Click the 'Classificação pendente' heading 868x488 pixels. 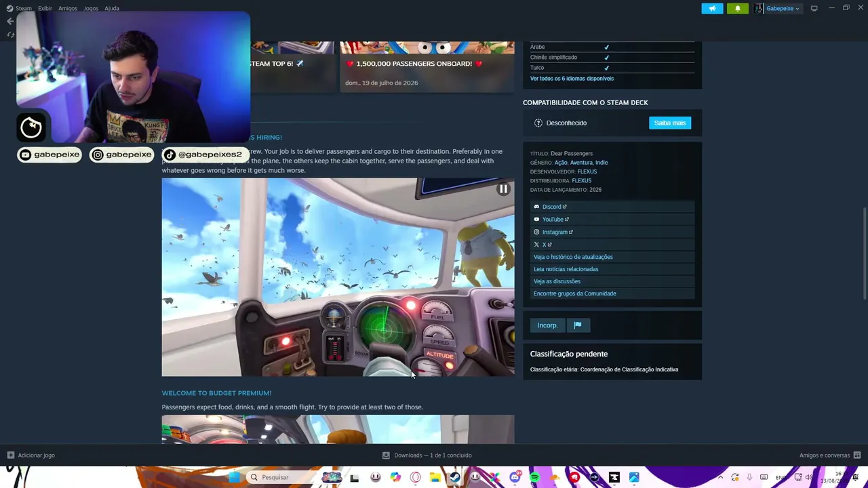569,354
